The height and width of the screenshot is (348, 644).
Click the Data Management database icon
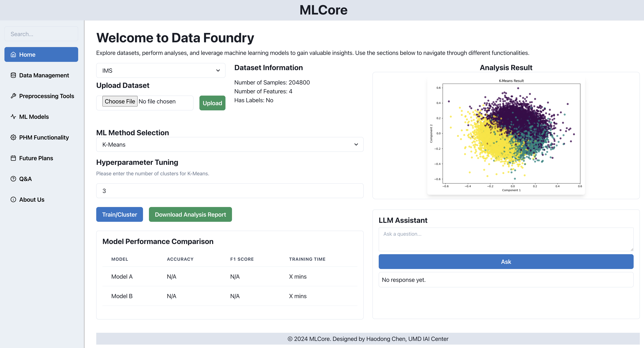13,75
